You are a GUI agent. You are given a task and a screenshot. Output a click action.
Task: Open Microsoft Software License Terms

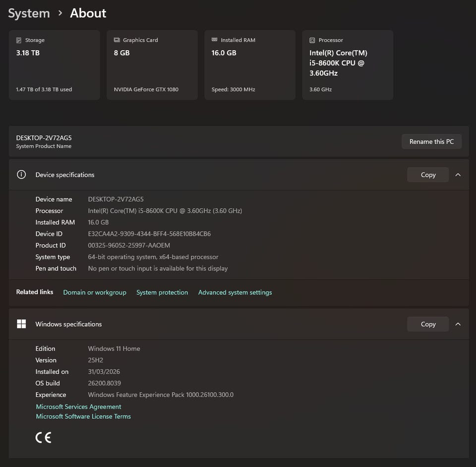(83, 416)
